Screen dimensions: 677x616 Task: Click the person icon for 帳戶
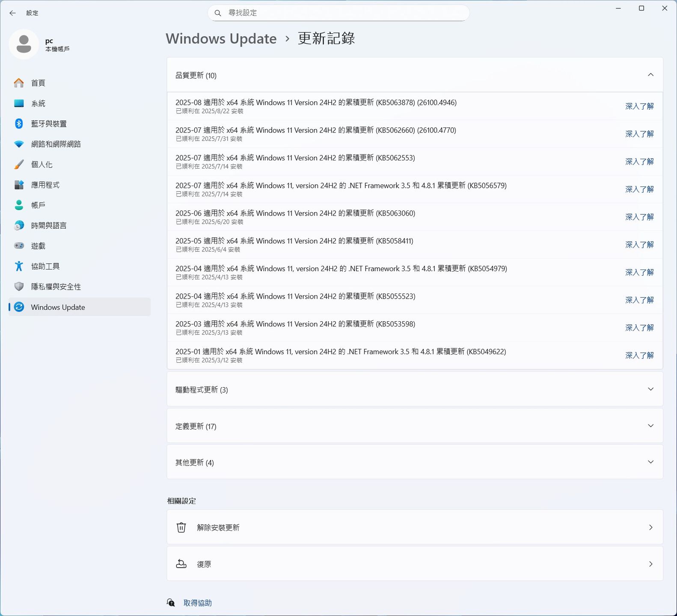(x=19, y=205)
